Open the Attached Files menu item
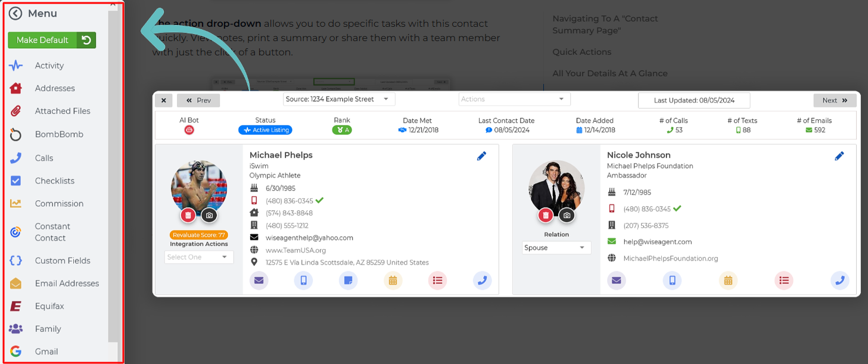The width and height of the screenshot is (868, 364). coord(63,111)
